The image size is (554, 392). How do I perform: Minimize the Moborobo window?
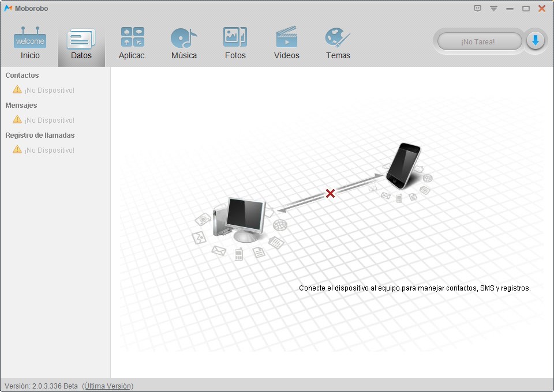pyautogui.click(x=510, y=9)
